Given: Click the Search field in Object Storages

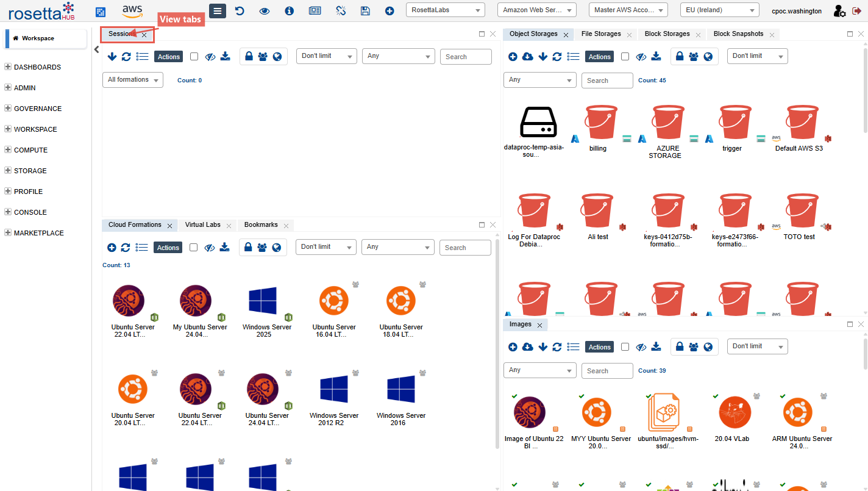Looking at the screenshot, I should click(x=607, y=81).
